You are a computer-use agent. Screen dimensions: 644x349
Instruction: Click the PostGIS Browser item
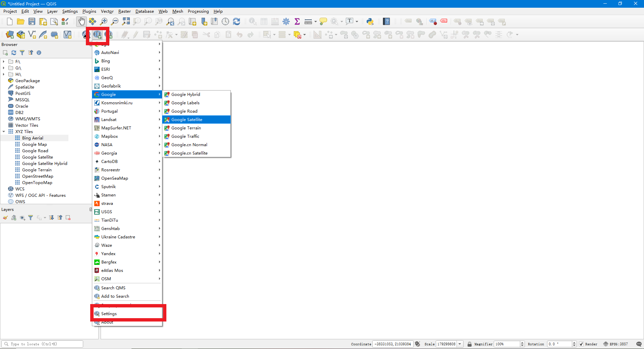coord(23,94)
